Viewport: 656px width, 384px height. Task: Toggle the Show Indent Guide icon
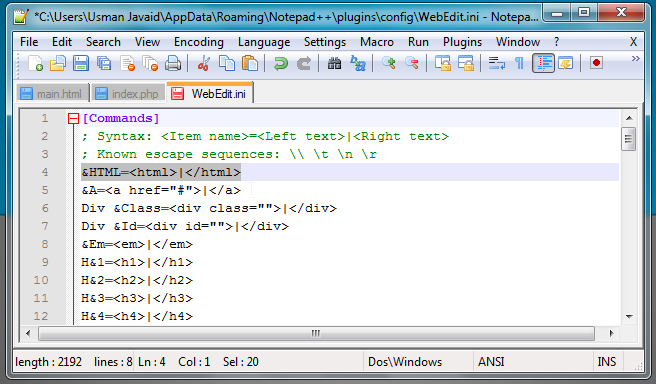(543, 64)
